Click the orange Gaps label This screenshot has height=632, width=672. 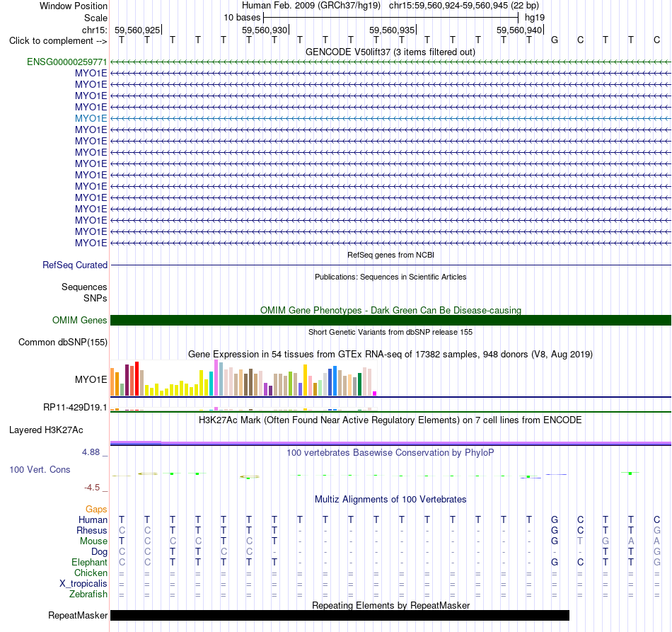(x=96, y=509)
